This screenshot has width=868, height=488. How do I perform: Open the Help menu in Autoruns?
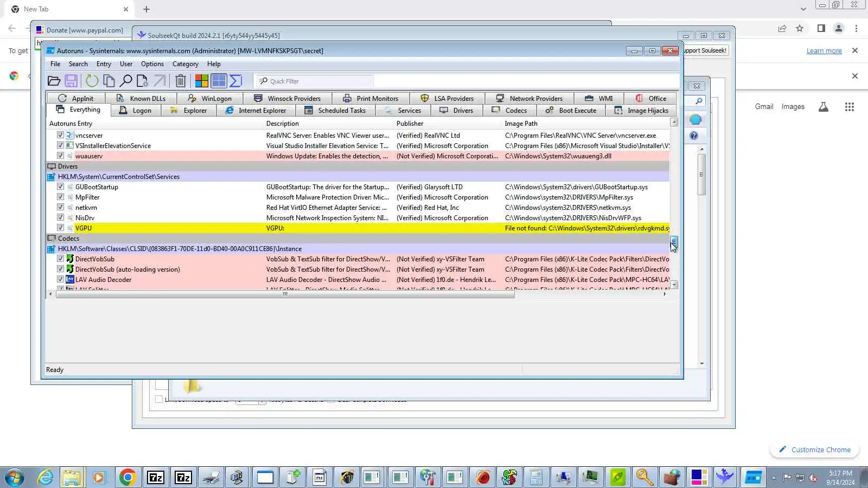point(214,64)
